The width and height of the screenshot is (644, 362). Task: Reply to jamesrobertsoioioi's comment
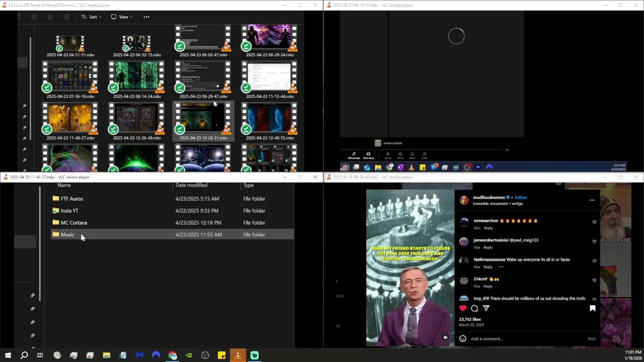point(488,247)
